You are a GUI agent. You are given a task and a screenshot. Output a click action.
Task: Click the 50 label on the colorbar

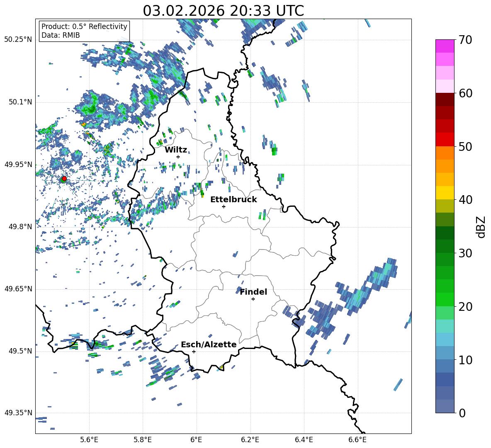465,147
